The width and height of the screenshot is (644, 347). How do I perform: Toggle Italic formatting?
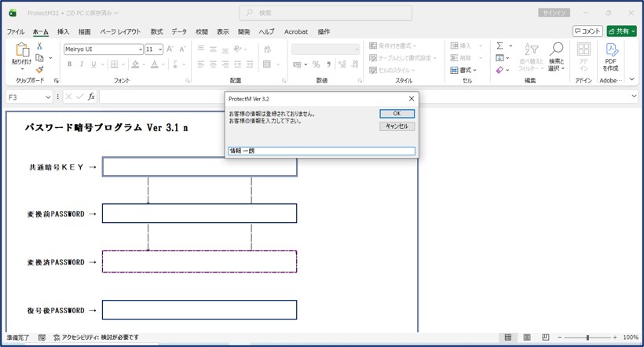click(82, 64)
